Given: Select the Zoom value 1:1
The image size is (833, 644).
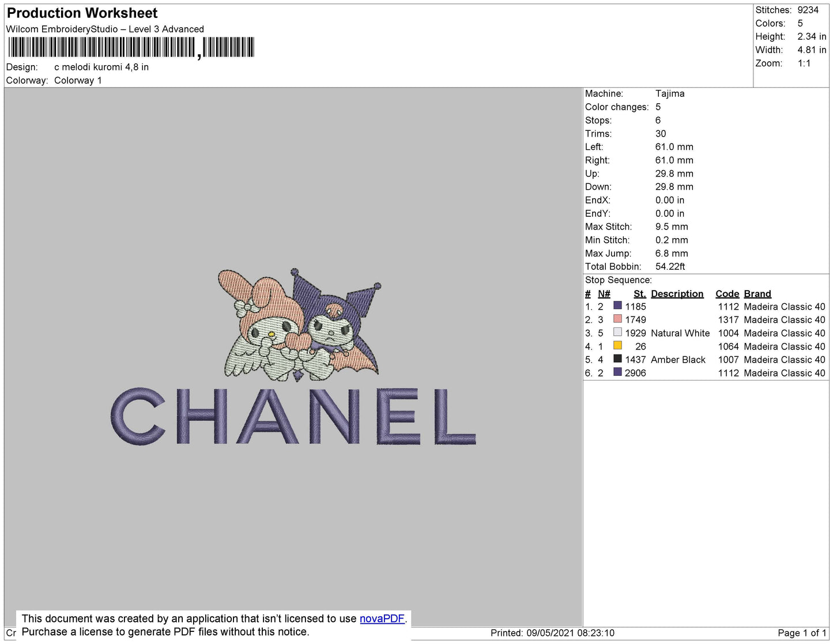Looking at the screenshot, I should pyautogui.click(x=804, y=63).
